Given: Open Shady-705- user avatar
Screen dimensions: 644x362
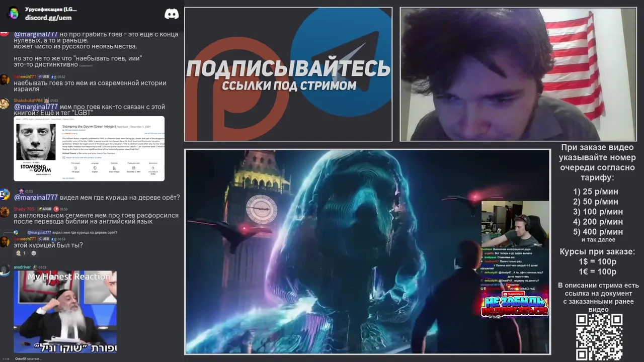Looking at the screenshot, I should click(x=5, y=212).
